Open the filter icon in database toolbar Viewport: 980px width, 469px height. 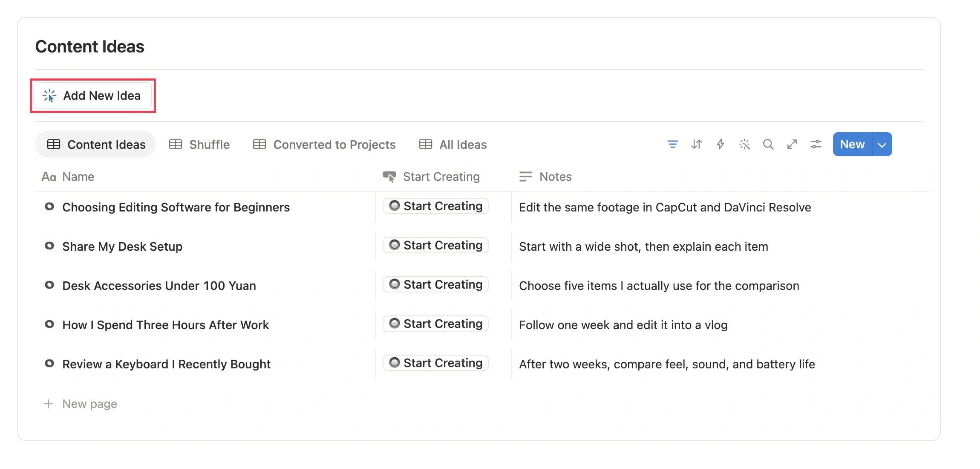pos(672,145)
